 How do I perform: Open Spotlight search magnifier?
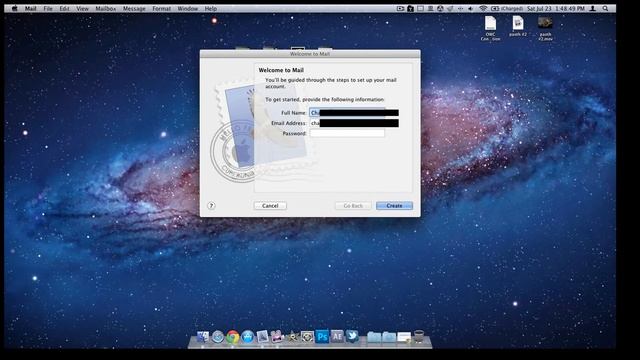[606, 8]
